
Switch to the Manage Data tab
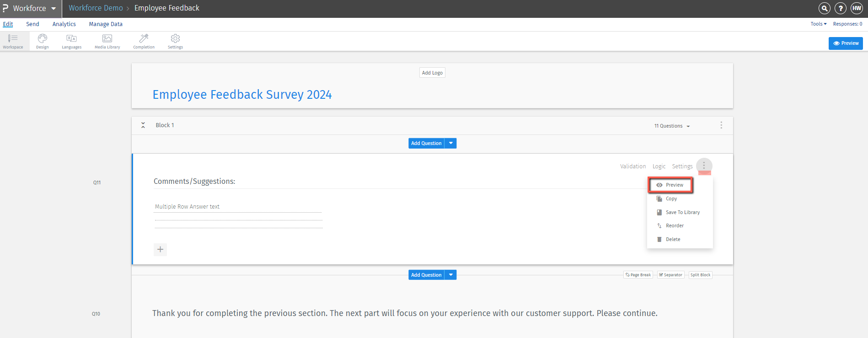pos(106,24)
